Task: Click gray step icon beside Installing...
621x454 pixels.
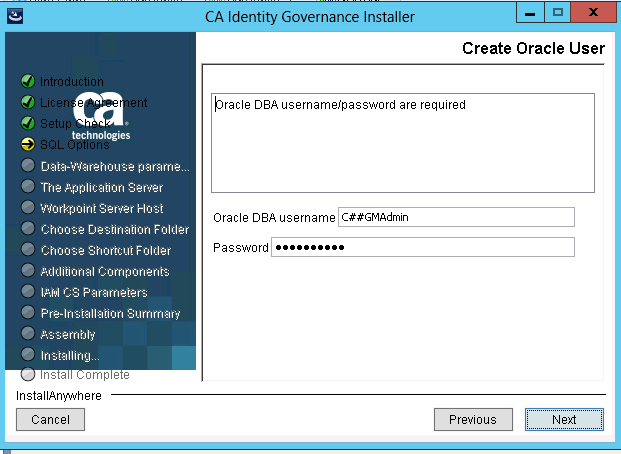Action: (x=28, y=354)
